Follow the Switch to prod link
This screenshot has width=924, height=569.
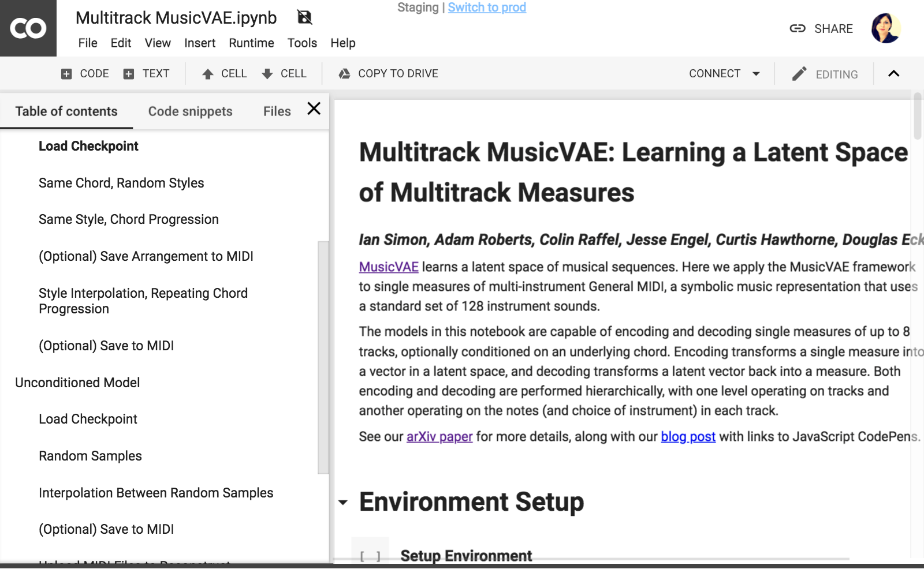487,8
